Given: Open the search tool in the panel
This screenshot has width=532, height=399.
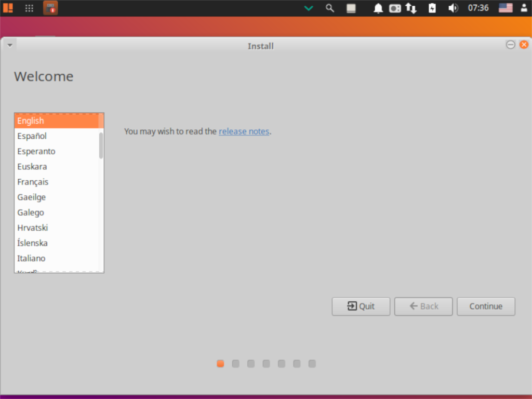Looking at the screenshot, I should click(x=329, y=8).
